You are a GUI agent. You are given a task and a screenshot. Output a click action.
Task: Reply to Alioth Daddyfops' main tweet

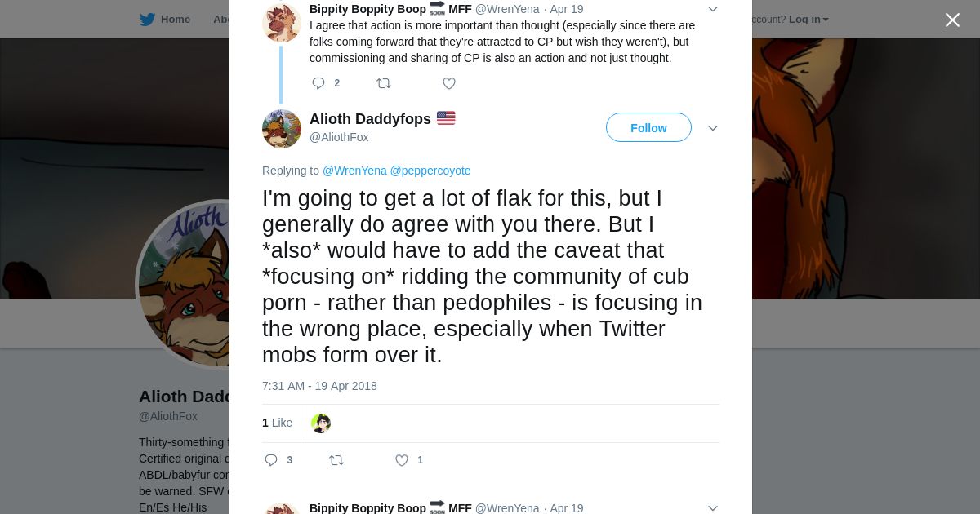coord(271,460)
